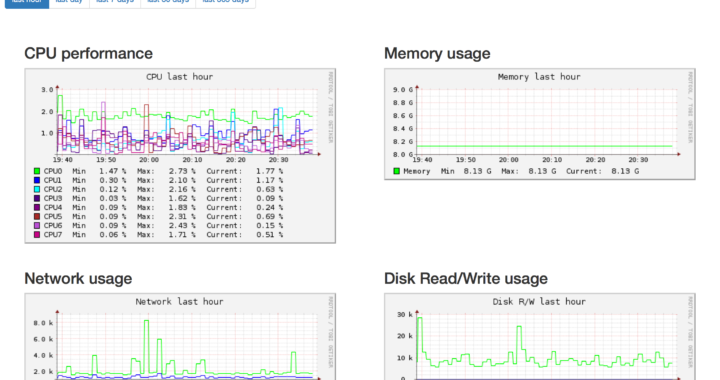Click the dark red CPU5 legend swatch

coord(37,217)
